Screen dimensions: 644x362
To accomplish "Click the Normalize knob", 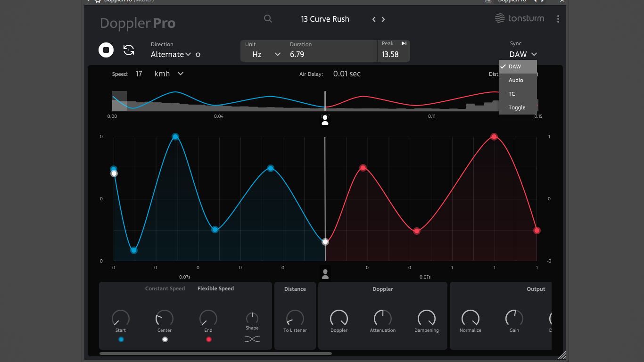I will [x=471, y=318].
